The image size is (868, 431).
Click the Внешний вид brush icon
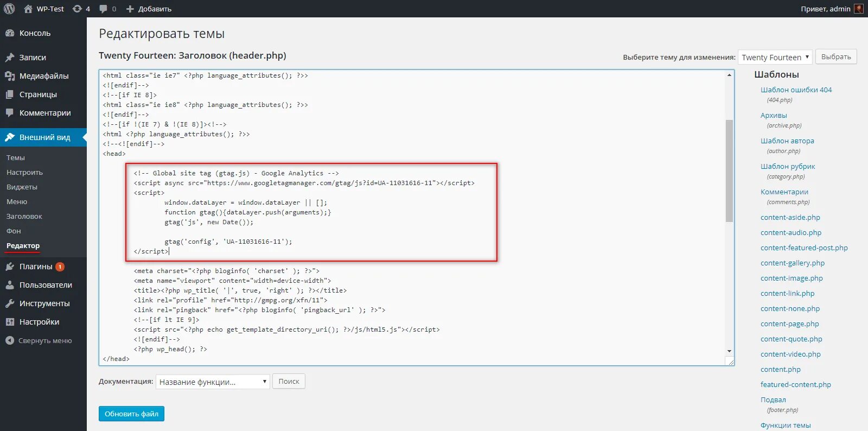pyautogui.click(x=10, y=137)
